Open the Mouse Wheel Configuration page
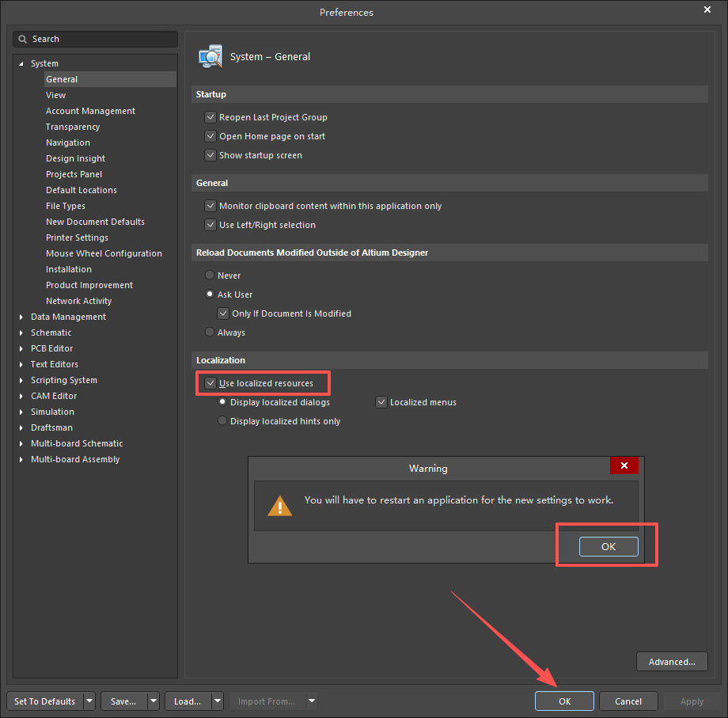The height and width of the screenshot is (718, 728). pos(104,253)
